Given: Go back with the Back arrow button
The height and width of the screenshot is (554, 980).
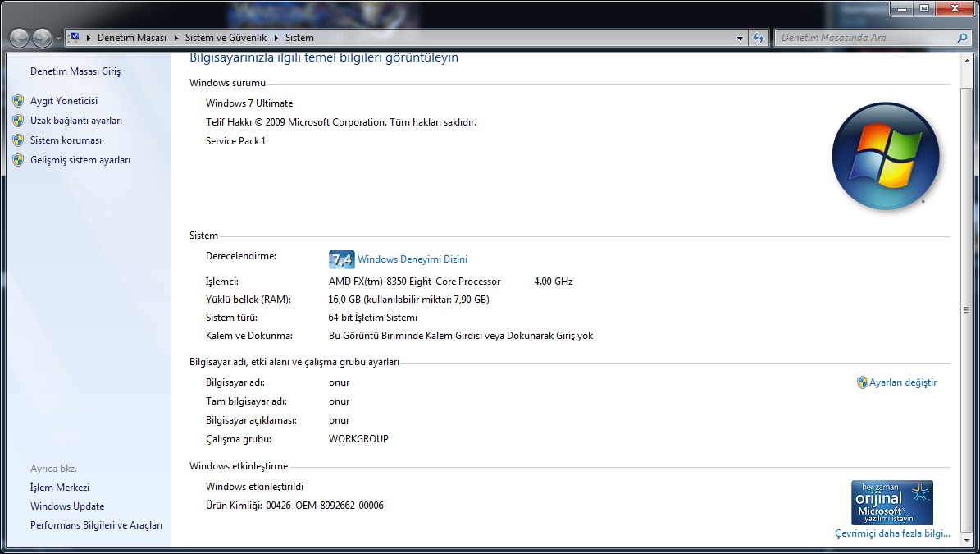Looking at the screenshot, I should [x=20, y=38].
